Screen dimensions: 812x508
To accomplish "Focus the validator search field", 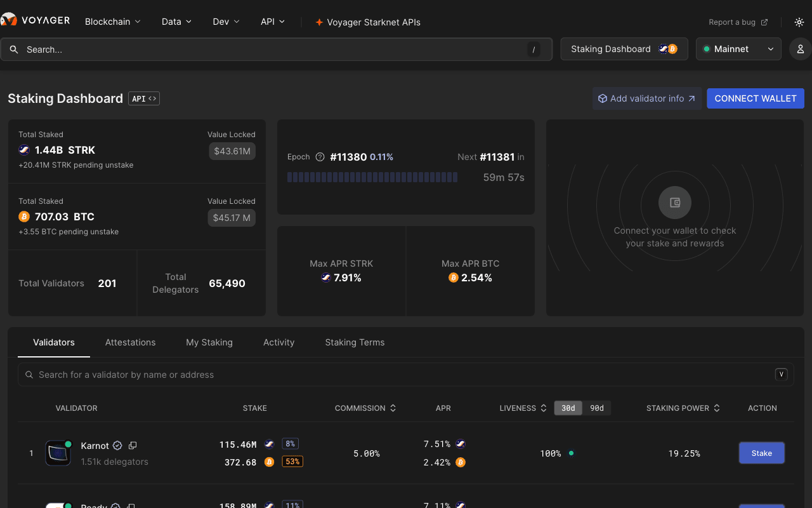I will coord(406,375).
